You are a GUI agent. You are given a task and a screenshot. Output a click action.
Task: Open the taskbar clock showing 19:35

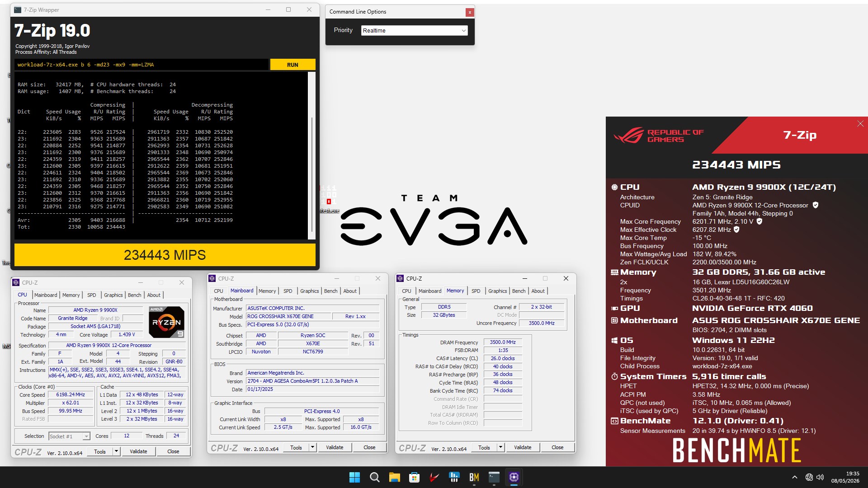tap(845, 477)
